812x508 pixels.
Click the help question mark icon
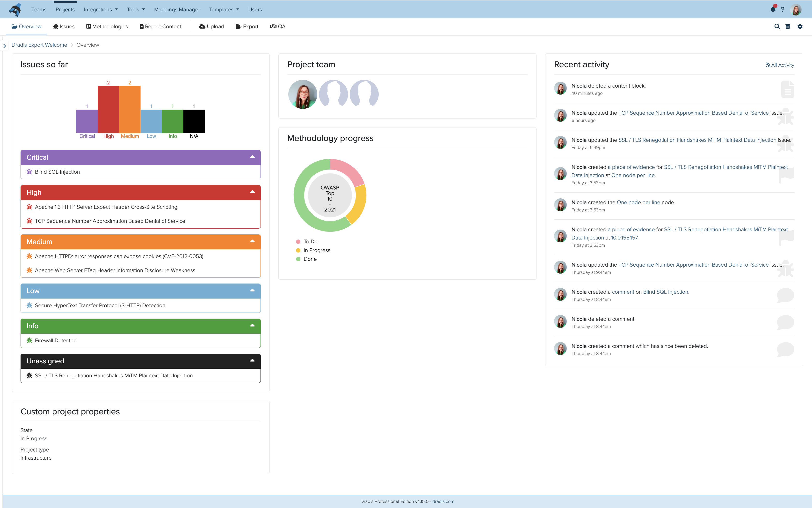tap(783, 9)
